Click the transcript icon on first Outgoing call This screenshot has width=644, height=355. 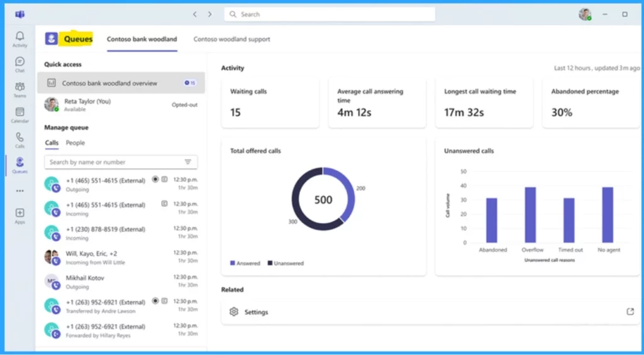[x=164, y=179]
